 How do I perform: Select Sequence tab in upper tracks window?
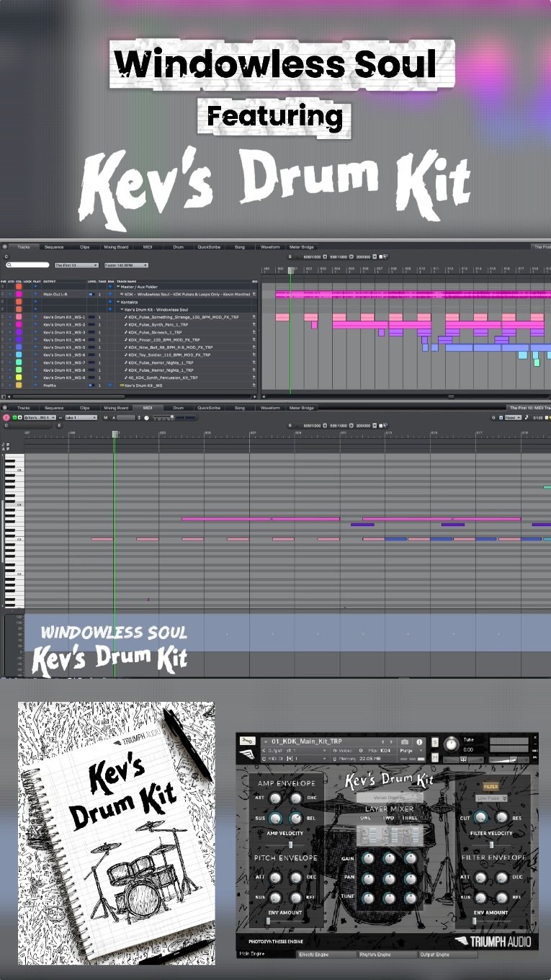point(54,247)
